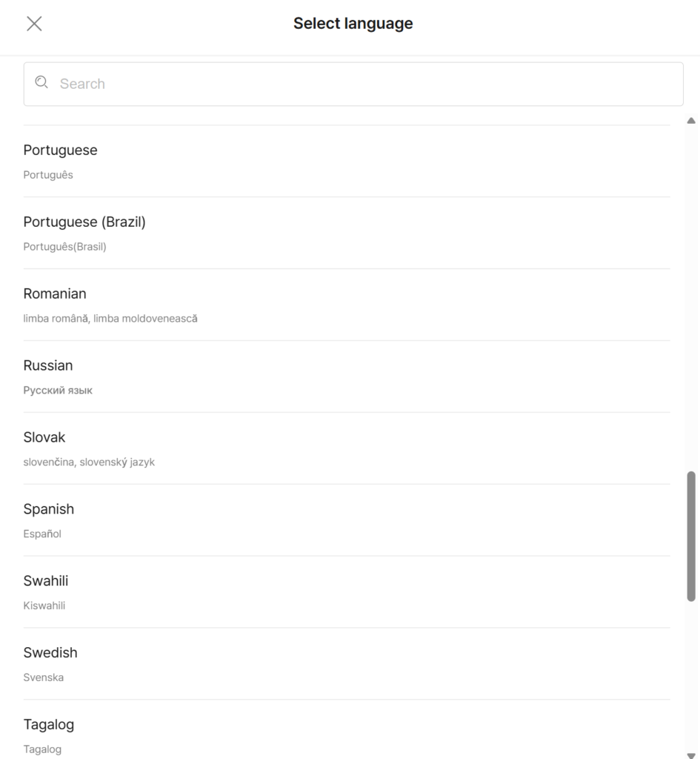Click the Русский язык subtitle

tap(58, 391)
